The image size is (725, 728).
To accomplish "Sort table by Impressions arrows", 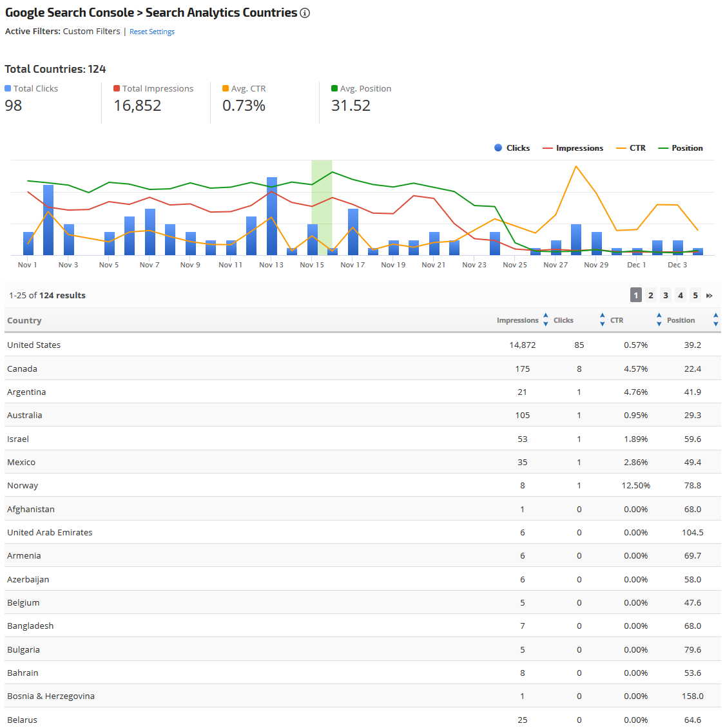I will coord(546,320).
